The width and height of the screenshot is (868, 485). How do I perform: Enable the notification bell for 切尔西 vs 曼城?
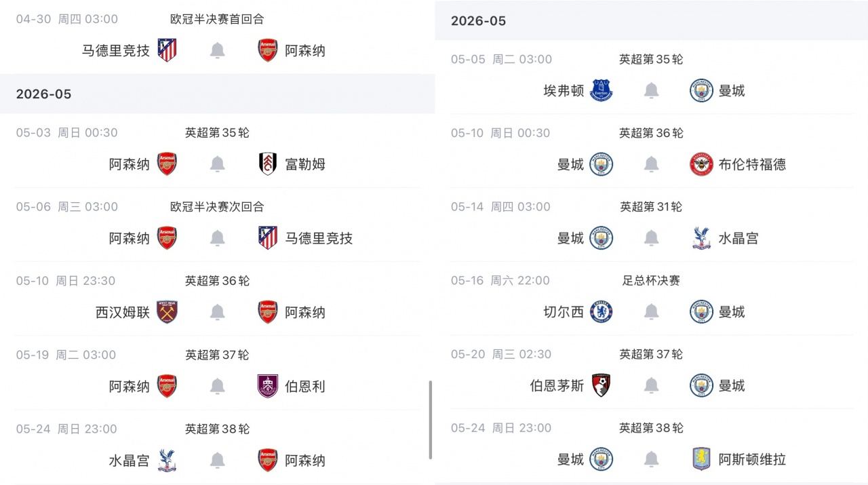click(x=650, y=311)
